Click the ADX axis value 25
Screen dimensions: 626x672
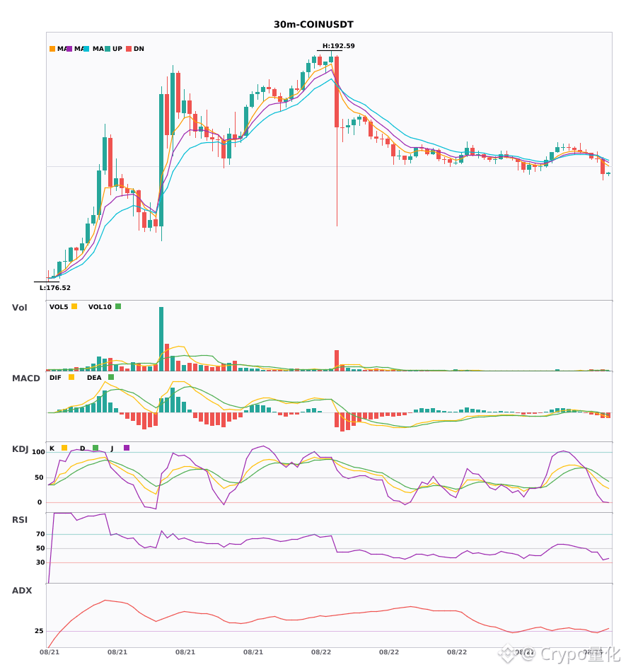pos(39,631)
